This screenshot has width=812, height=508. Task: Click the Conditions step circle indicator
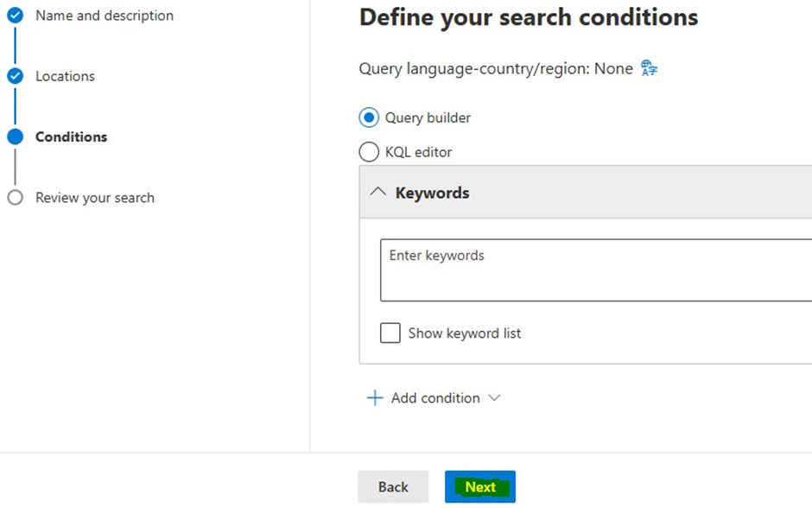click(x=15, y=137)
